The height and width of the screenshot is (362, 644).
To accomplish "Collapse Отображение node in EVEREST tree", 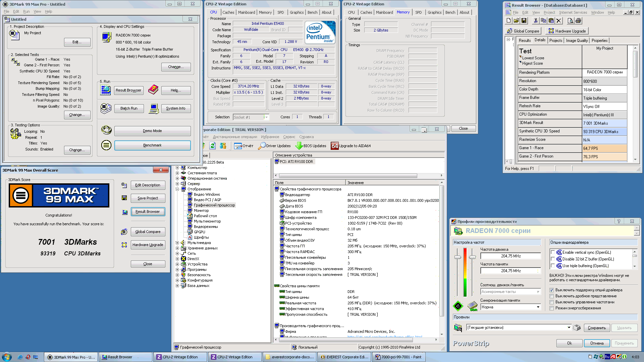I will [x=177, y=189].
